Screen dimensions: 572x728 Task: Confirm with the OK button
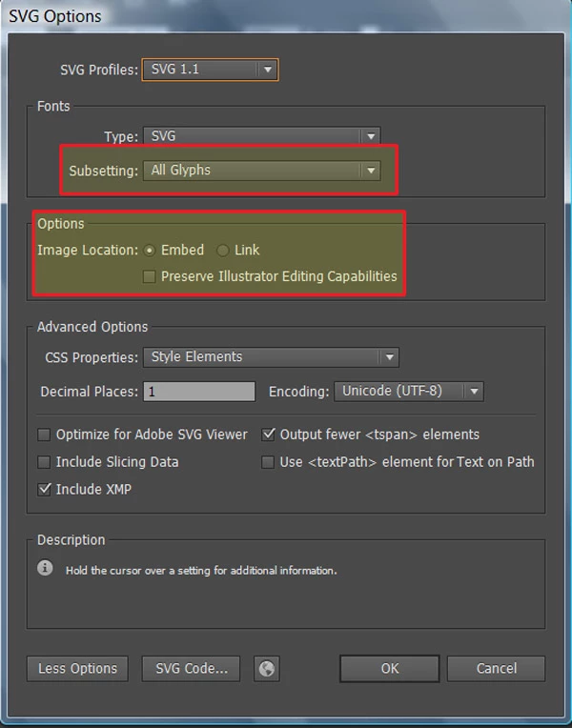pos(389,669)
